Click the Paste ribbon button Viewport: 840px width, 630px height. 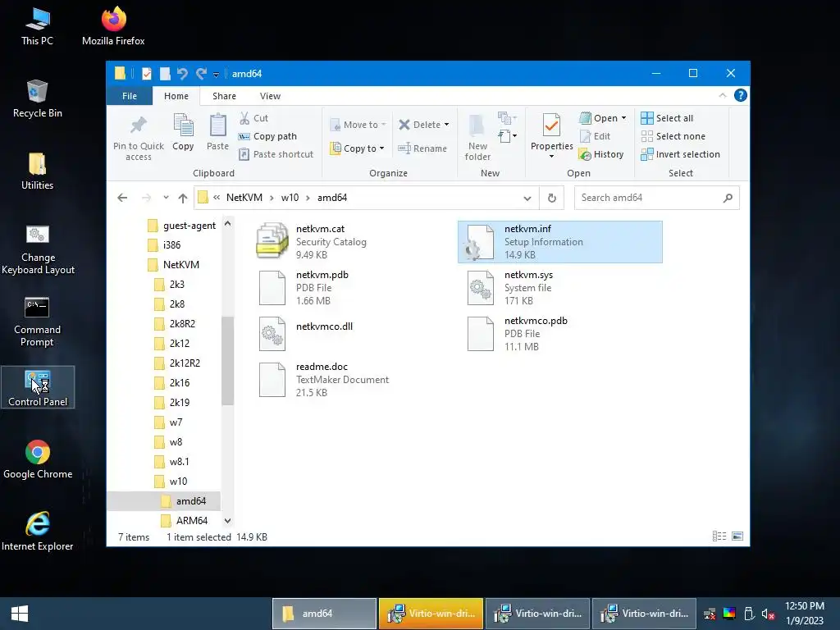[217, 132]
